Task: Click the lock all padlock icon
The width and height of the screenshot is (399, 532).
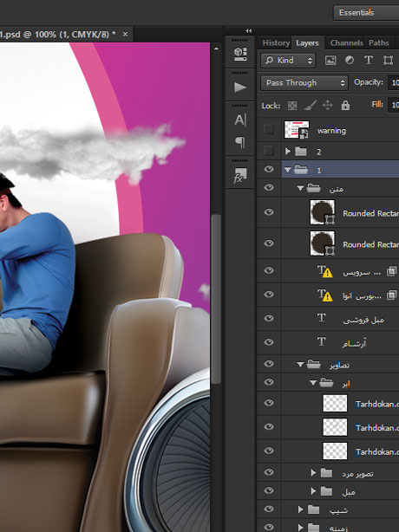Action: click(x=345, y=105)
